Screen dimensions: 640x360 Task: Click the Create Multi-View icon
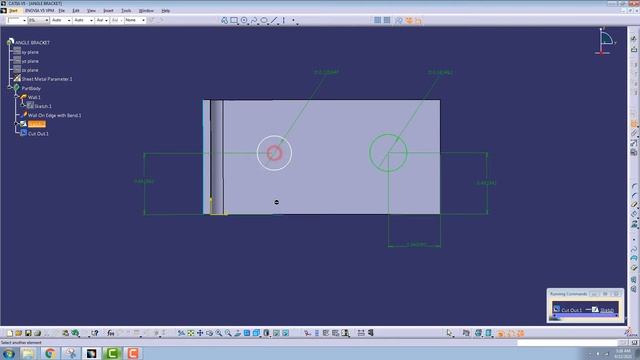coord(247,333)
